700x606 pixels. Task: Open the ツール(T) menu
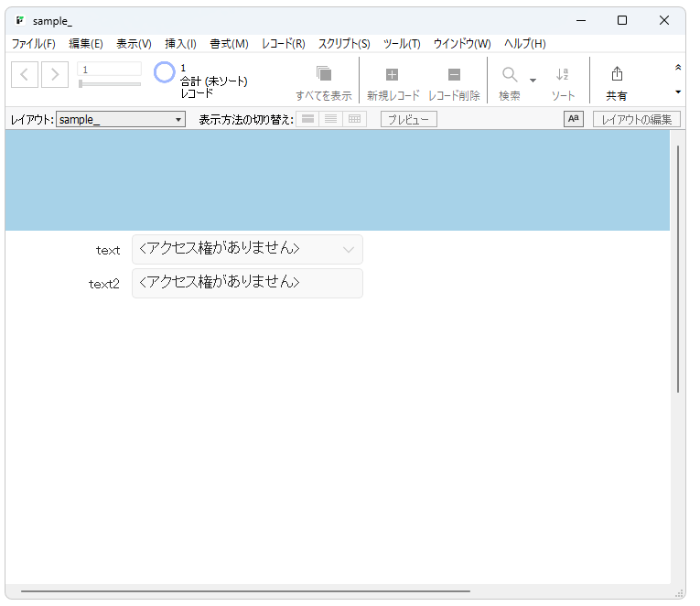402,44
